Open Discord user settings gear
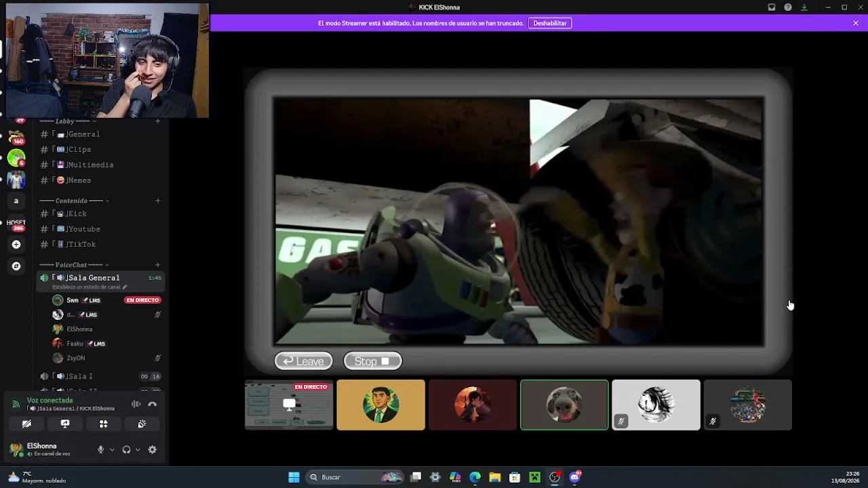Image resolution: width=868 pixels, height=488 pixels. click(x=152, y=449)
